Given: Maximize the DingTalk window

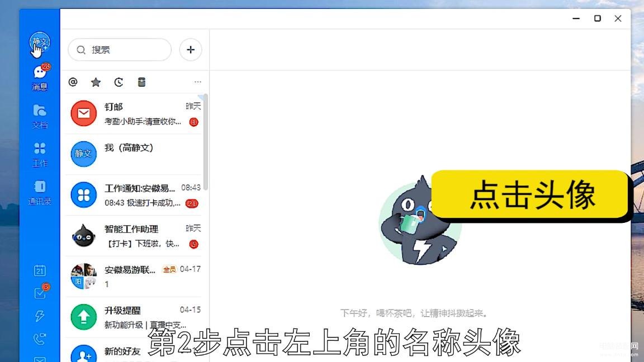Looking at the screenshot, I should pos(598,18).
